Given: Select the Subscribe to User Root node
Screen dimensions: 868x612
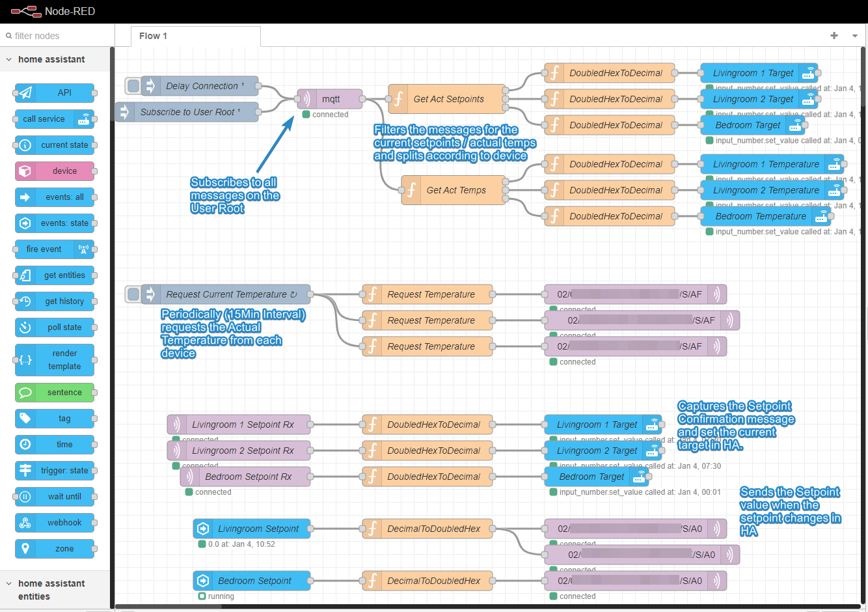Looking at the screenshot, I should [x=187, y=112].
